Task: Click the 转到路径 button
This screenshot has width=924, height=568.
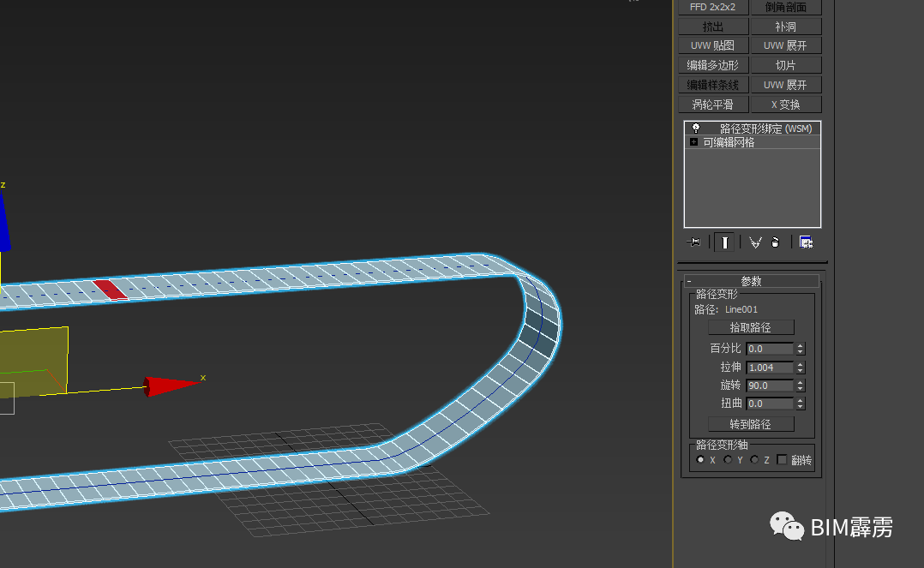Action: (750, 424)
